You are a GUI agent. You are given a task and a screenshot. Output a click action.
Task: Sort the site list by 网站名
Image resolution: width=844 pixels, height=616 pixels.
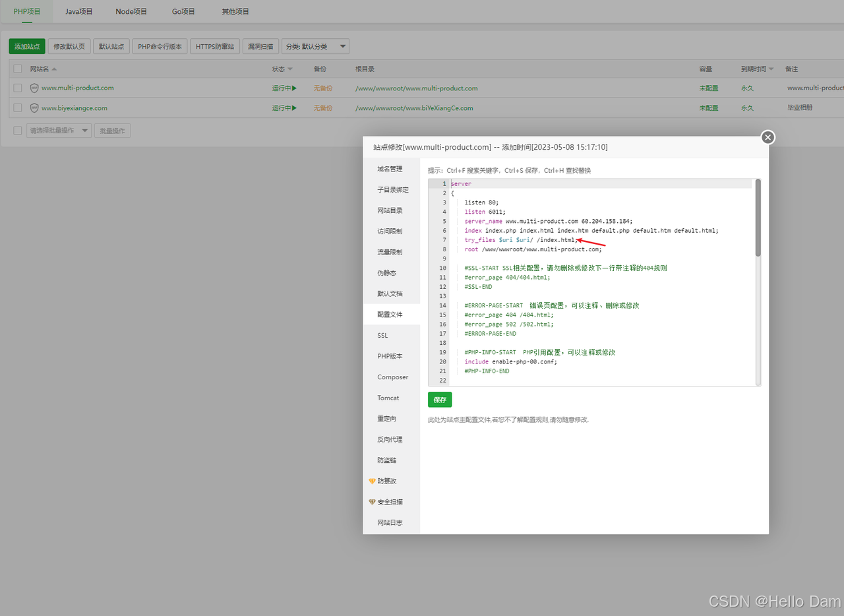[44, 69]
